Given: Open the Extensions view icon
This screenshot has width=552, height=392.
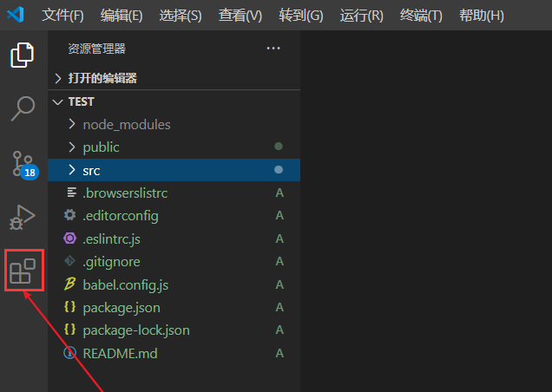Looking at the screenshot, I should pos(23,271).
